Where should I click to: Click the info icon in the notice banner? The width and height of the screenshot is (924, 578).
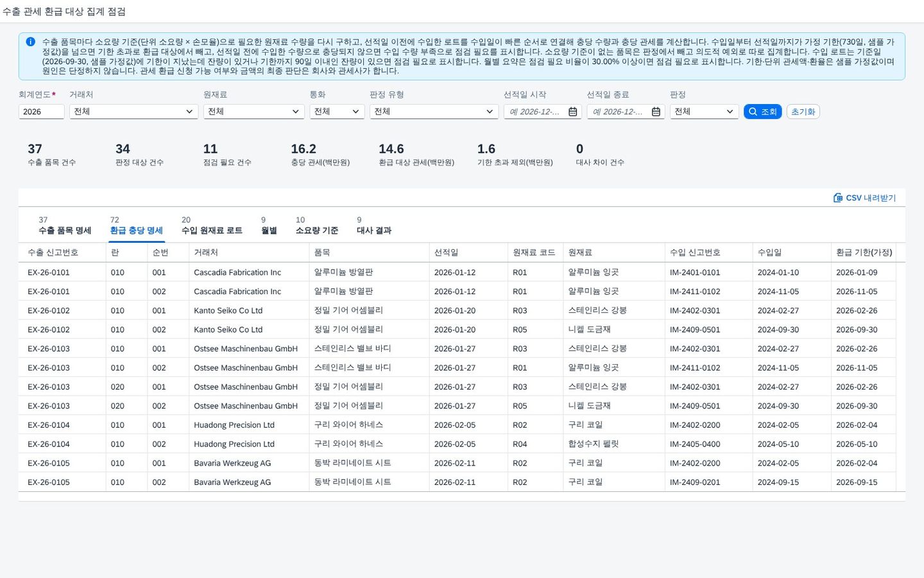coord(30,42)
